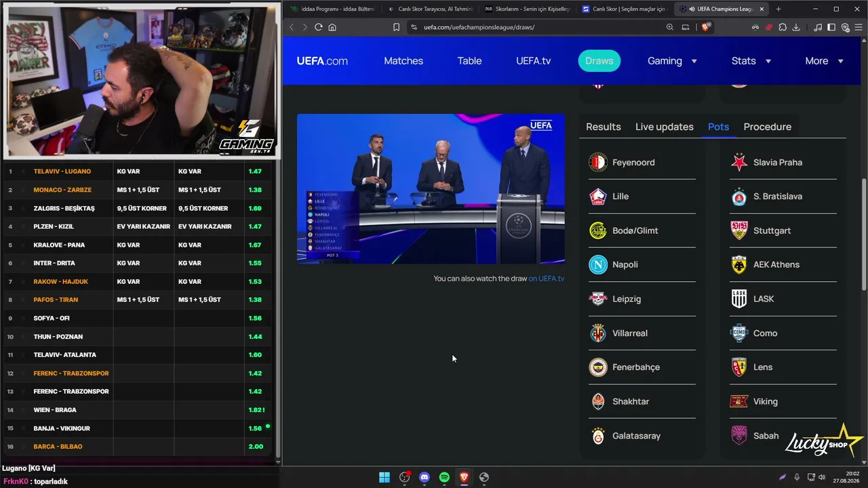The image size is (868, 488).
Task: Open the Brave Shields icon
Action: coord(706,27)
